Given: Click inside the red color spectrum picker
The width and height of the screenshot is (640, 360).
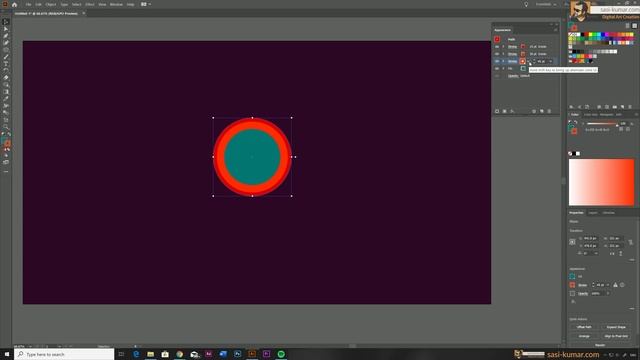Looking at the screenshot, I should click(602, 182).
